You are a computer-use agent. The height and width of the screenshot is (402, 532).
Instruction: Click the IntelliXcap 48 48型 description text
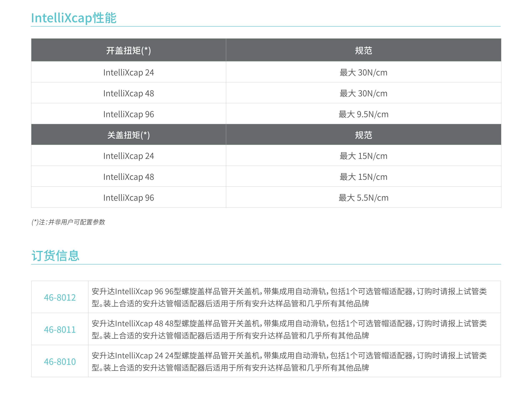(289, 329)
